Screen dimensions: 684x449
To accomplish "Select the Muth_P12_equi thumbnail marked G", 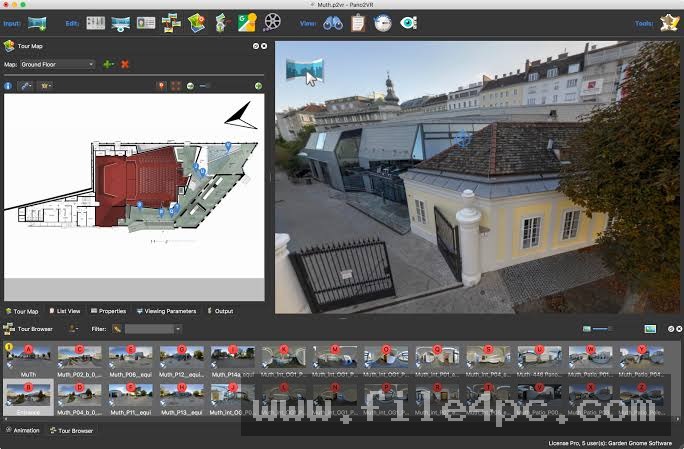I will 181,361.
